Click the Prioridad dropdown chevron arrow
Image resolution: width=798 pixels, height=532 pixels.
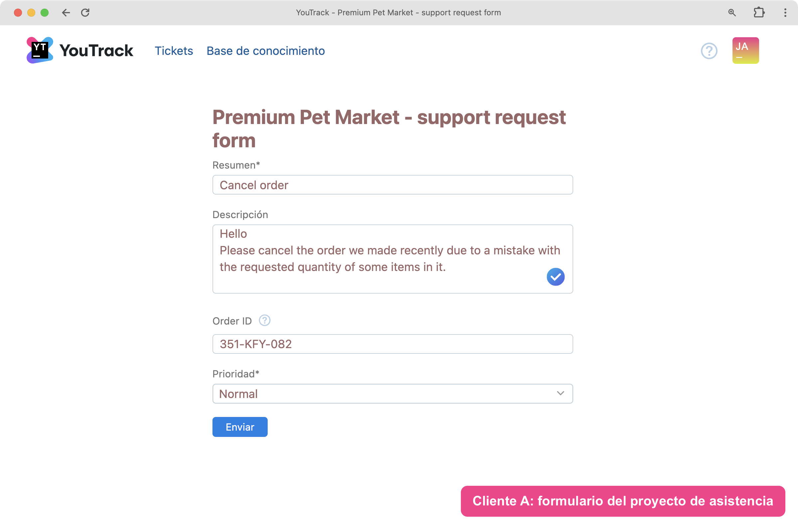point(560,393)
